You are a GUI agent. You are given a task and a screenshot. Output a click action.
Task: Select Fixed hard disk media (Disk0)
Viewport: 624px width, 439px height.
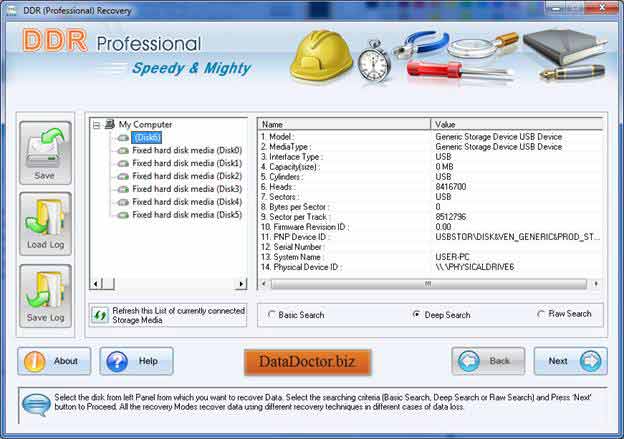tap(187, 150)
